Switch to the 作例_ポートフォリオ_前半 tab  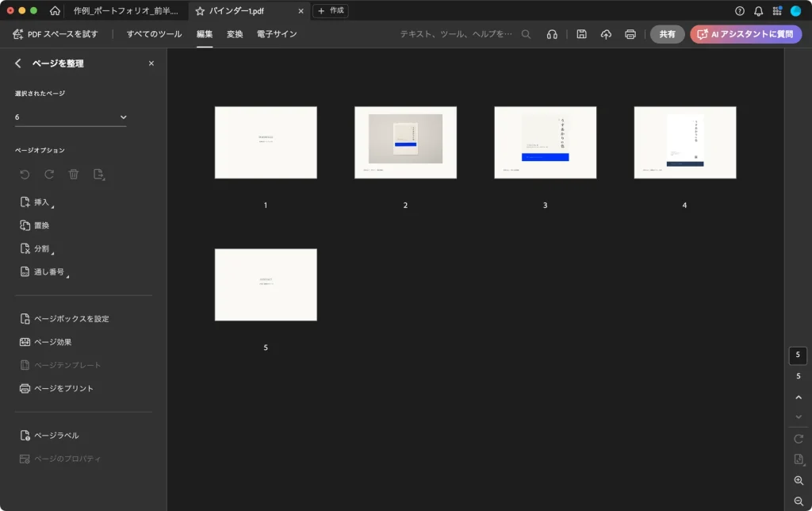125,11
